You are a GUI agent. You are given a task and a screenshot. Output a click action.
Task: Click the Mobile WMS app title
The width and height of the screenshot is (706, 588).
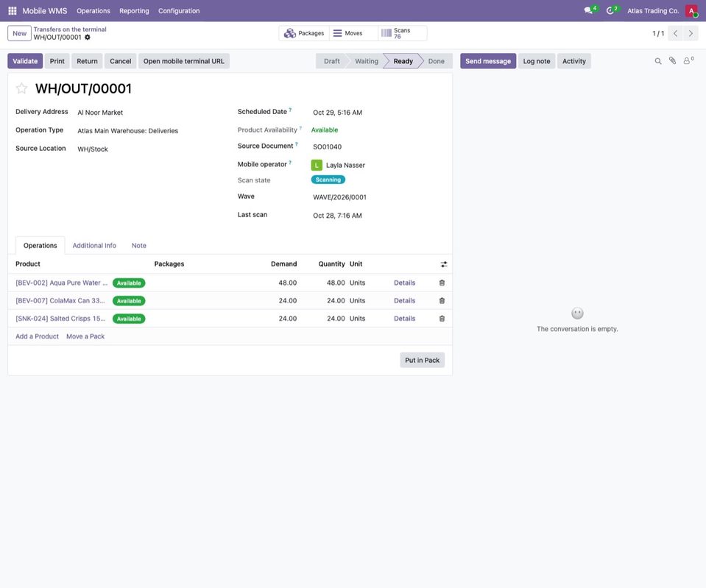pyautogui.click(x=45, y=11)
